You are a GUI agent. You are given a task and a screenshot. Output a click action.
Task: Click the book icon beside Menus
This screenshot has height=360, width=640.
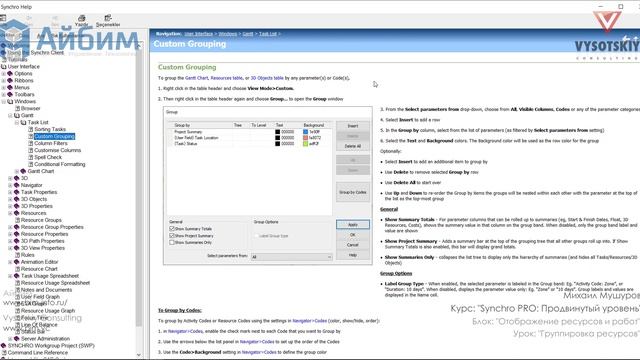tap(10, 87)
